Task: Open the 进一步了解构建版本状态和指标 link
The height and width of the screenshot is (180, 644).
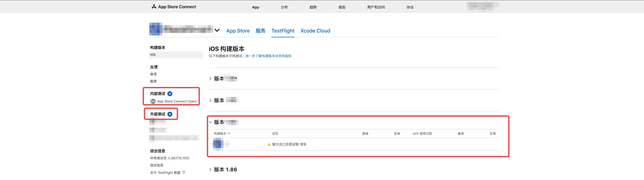Action: coord(268,56)
